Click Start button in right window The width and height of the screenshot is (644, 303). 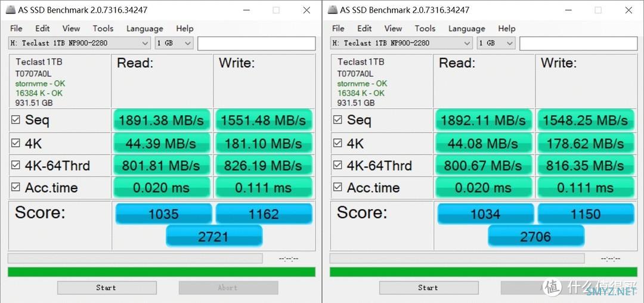tap(429, 288)
